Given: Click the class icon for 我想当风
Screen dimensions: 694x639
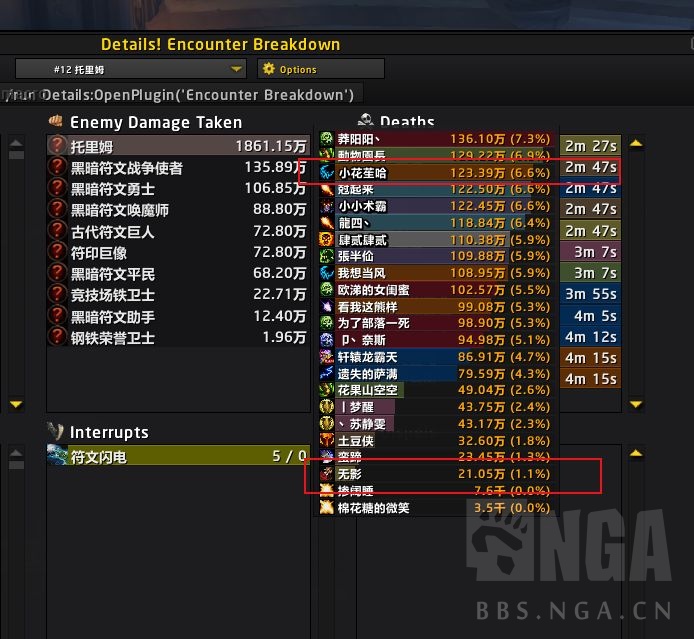Looking at the screenshot, I should [327, 273].
